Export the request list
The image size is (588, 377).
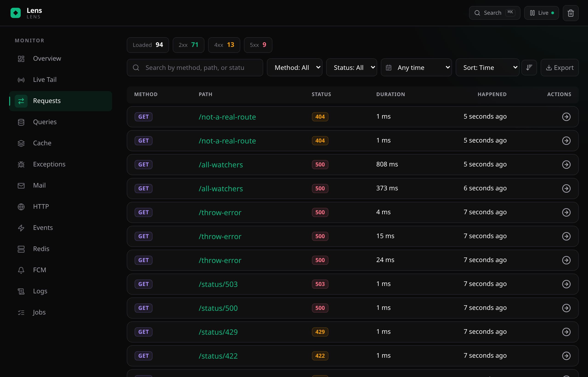[560, 68]
